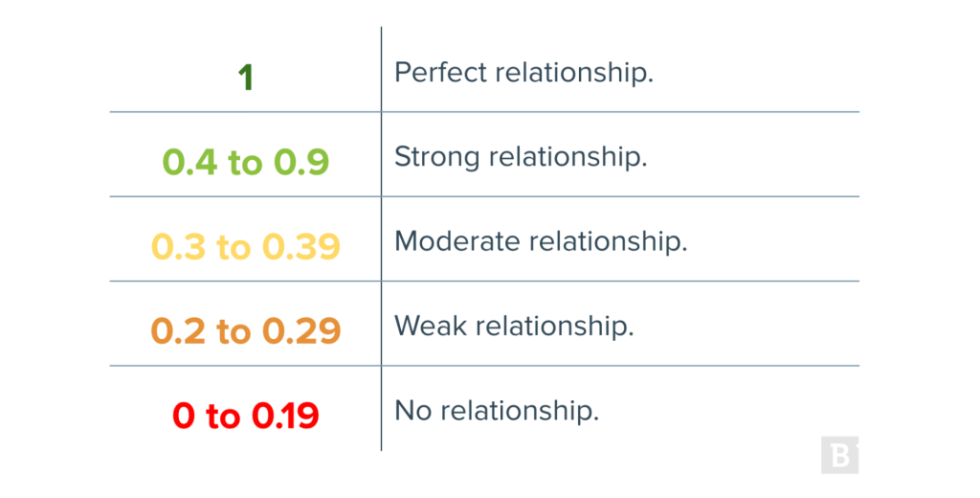The height and width of the screenshot is (498, 980).
Task: Select the "Perfect relationship." description text
Action: (523, 73)
